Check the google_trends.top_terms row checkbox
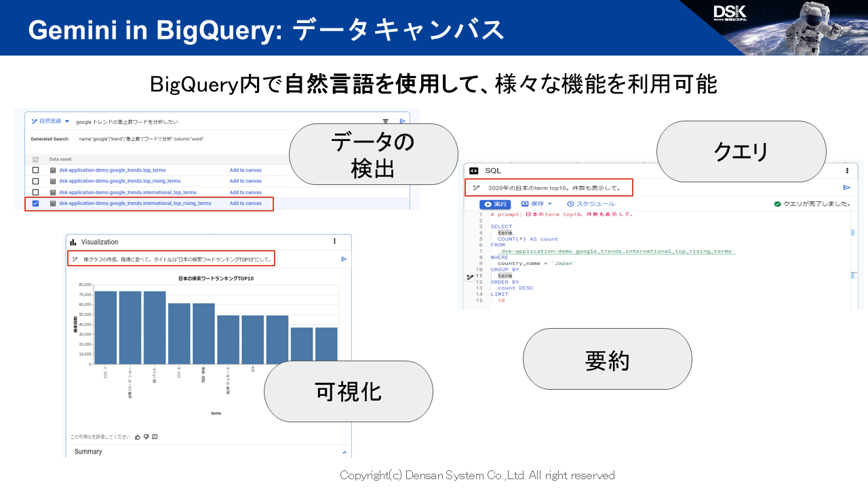Viewport: 868px width, 488px height. [35, 170]
